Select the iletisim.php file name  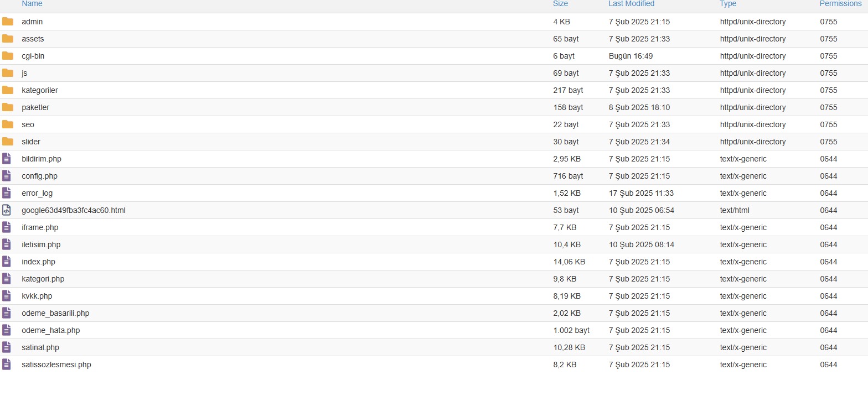41,244
